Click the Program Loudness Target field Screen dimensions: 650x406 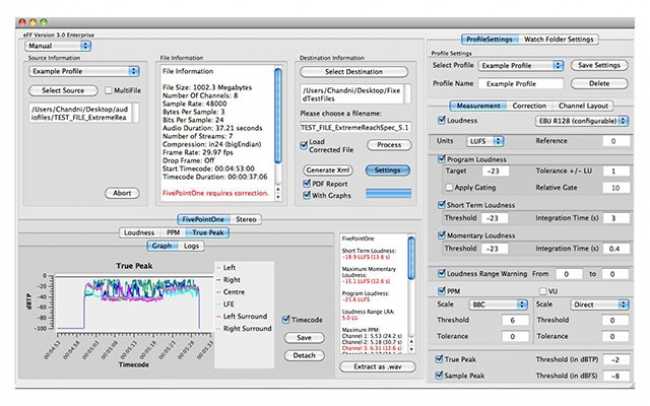click(x=494, y=171)
